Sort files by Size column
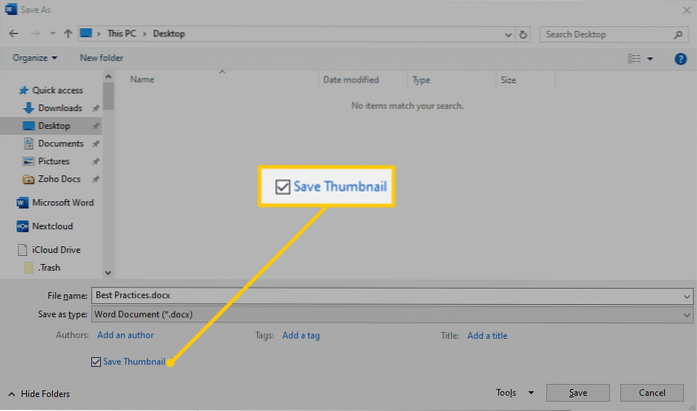 [508, 80]
